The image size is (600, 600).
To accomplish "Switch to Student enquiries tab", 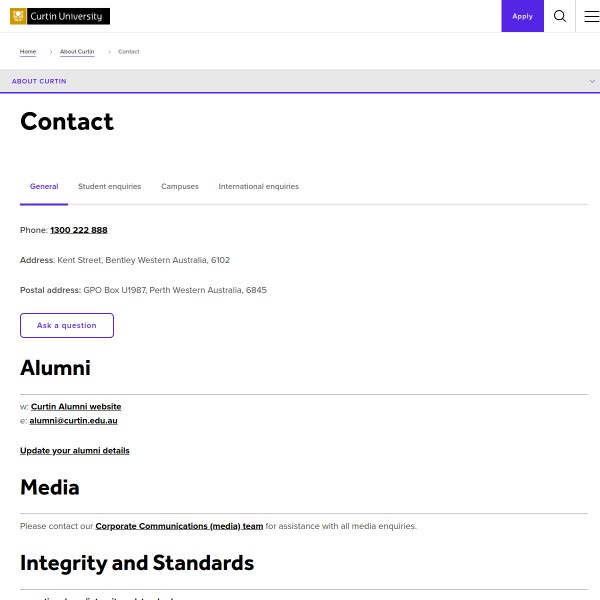I will point(110,186).
